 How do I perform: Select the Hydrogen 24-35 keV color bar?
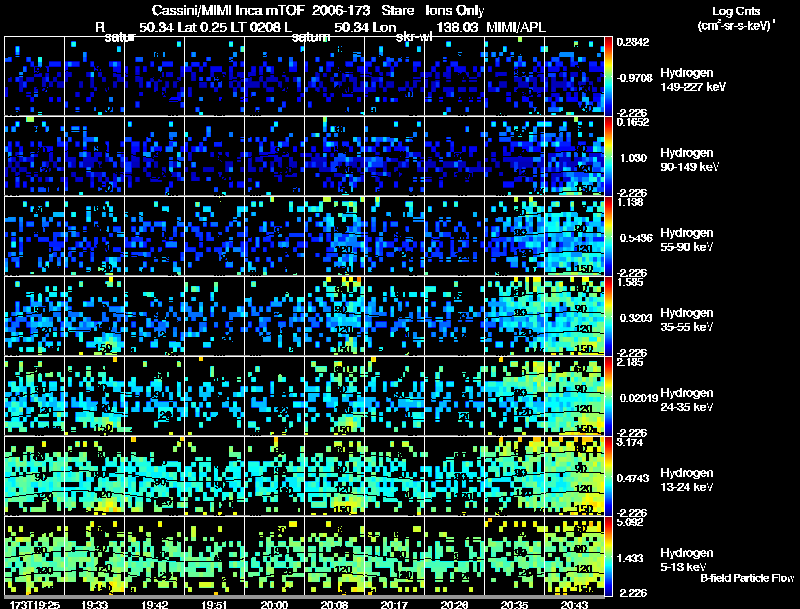tap(608, 396)
